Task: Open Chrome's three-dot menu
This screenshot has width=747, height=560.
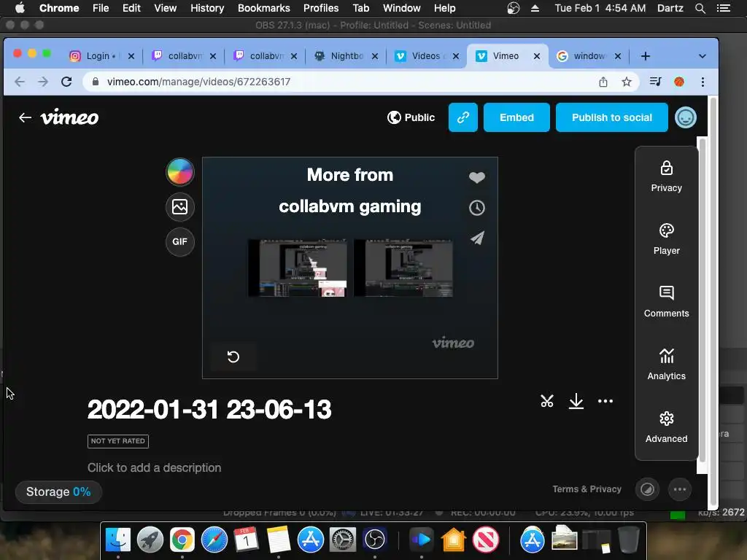Action: click(703, 82)
